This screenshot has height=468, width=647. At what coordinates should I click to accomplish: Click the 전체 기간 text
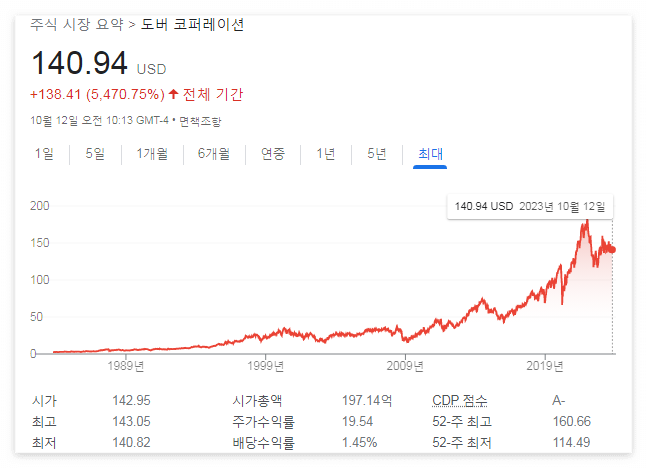click(213, 95)
